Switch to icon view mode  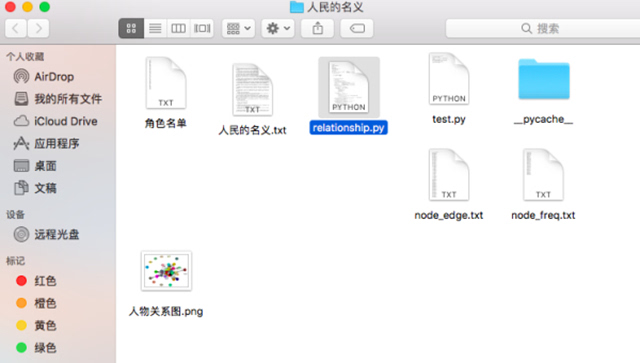click(x=131, y=28)
